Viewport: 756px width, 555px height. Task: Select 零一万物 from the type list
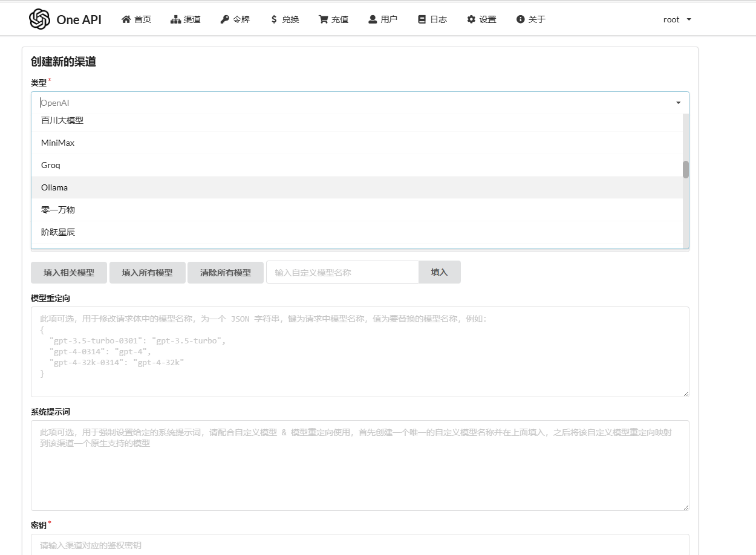click(357, 210)
